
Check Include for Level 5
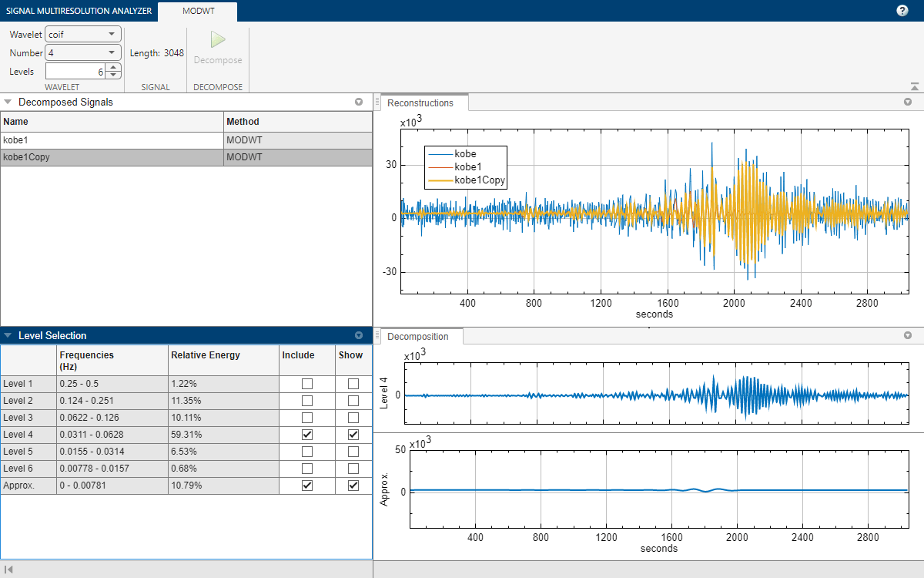pyautogui.click(x=307, y=452)
